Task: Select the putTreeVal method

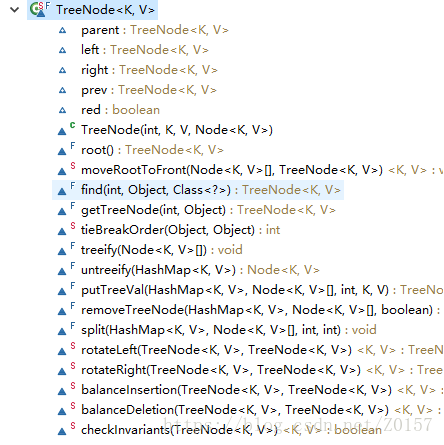Action: (262, 290)
